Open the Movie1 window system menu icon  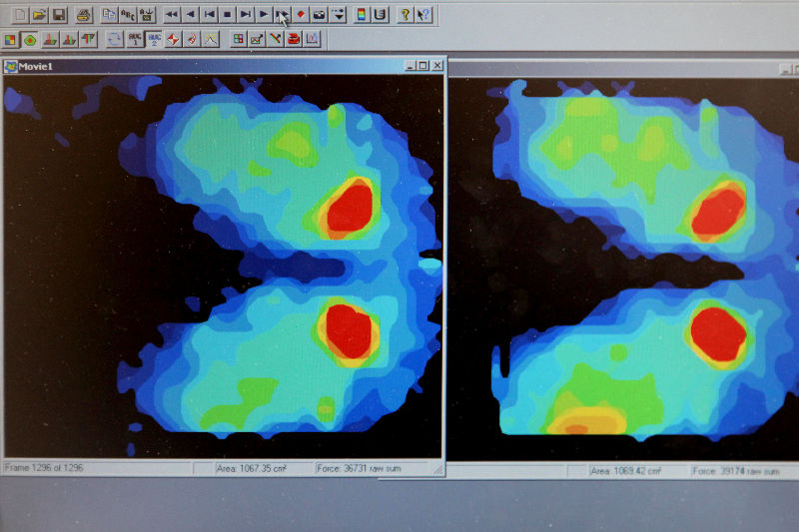click(x=11, y=67)
